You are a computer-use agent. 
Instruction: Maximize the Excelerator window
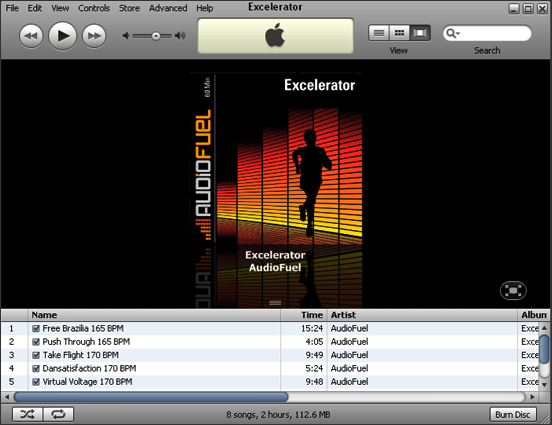click(x=528, y=8)
